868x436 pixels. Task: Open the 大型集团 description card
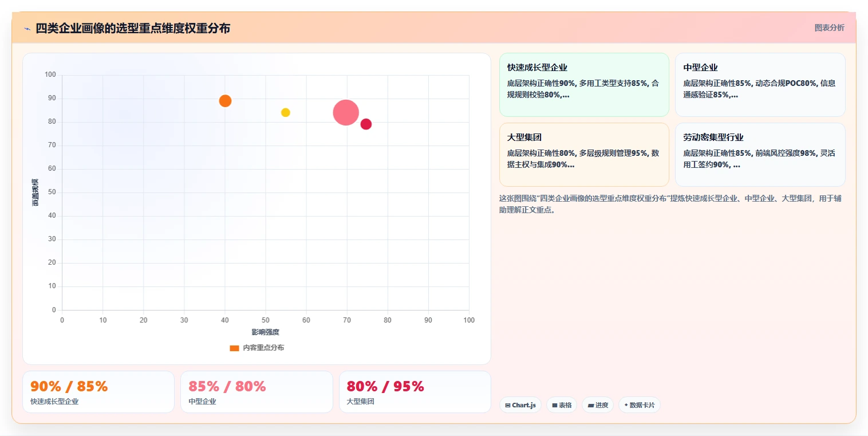tap(584, 155)
